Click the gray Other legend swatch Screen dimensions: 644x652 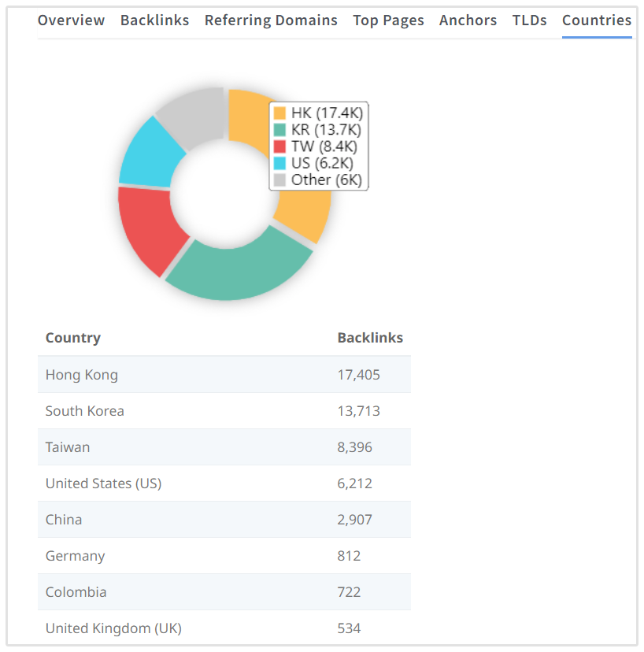(x=279, y=180)
